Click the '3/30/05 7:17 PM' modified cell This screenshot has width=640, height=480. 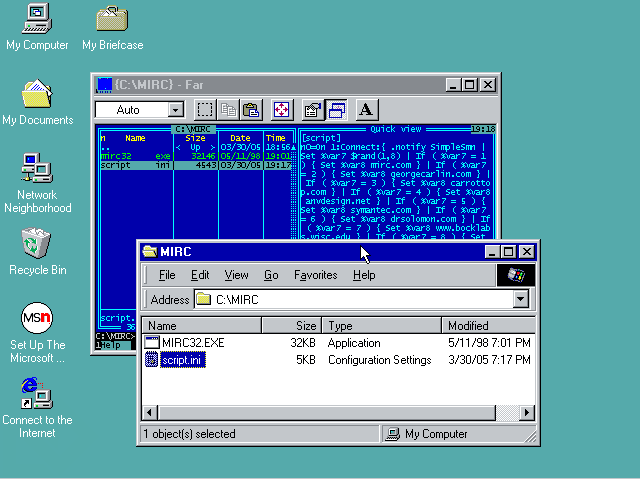pos(489,360)
